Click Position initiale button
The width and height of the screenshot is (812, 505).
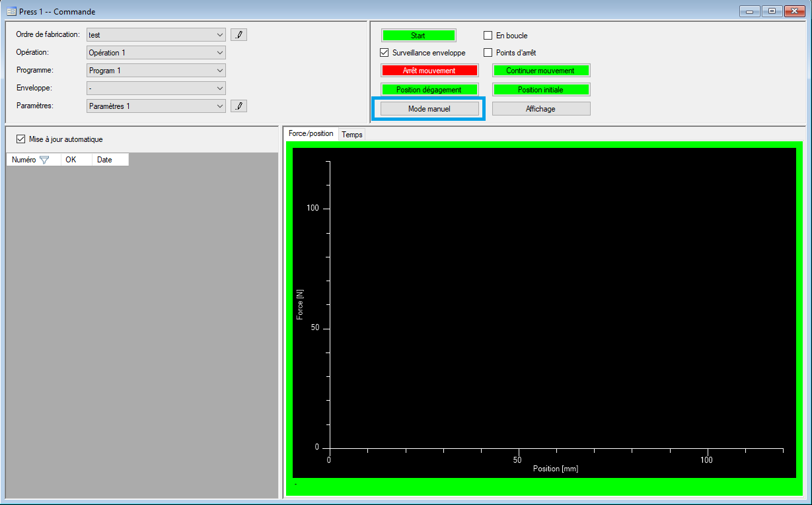tap(540, 90)
